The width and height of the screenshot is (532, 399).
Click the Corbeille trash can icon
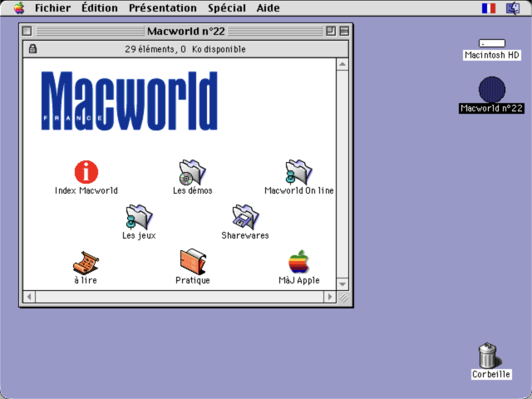[x=489, y=355]
